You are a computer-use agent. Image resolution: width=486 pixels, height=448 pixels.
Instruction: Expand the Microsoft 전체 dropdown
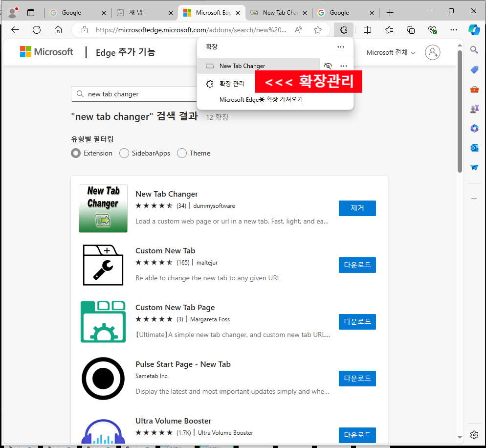391,52
